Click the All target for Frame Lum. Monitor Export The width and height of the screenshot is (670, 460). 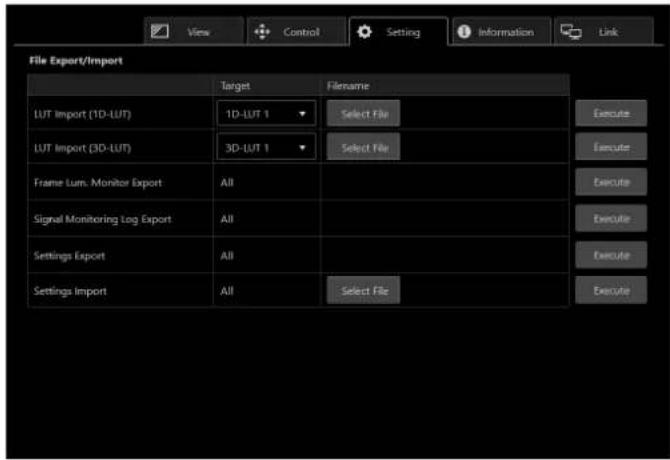click(227, 183)
